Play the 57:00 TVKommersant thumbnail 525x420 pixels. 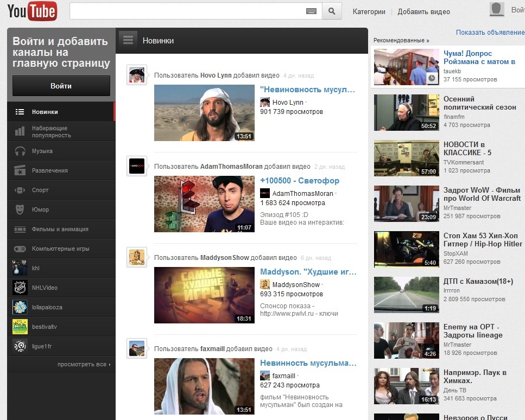click(407, 158)
